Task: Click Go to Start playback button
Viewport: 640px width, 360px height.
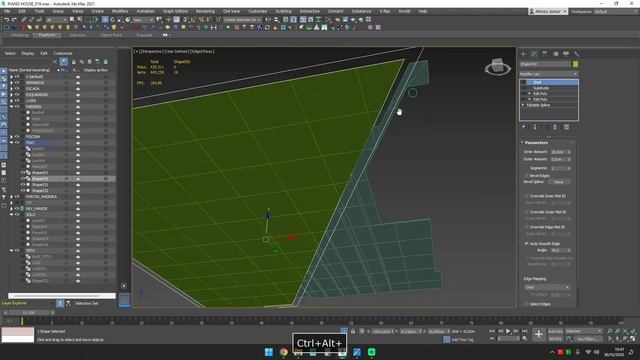Action: coord(492,331)
